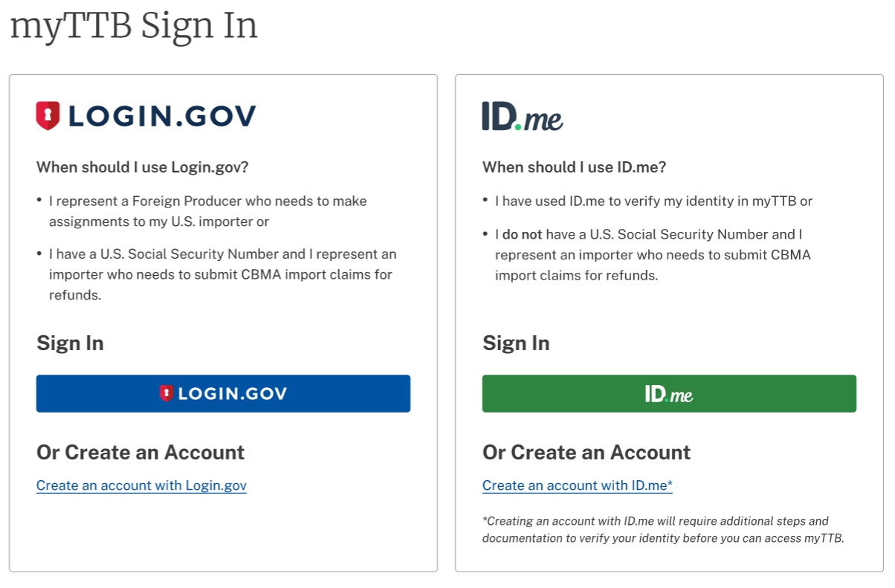This screenshot has height=588, width=895.
Task: Open Create an account with Login.gov link
Action: 140,485
